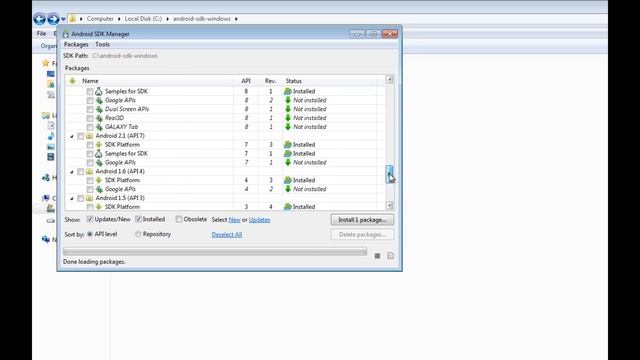Click Installed status icon for Samples API 8
The image size is (640, 360).
coord(288,91)
